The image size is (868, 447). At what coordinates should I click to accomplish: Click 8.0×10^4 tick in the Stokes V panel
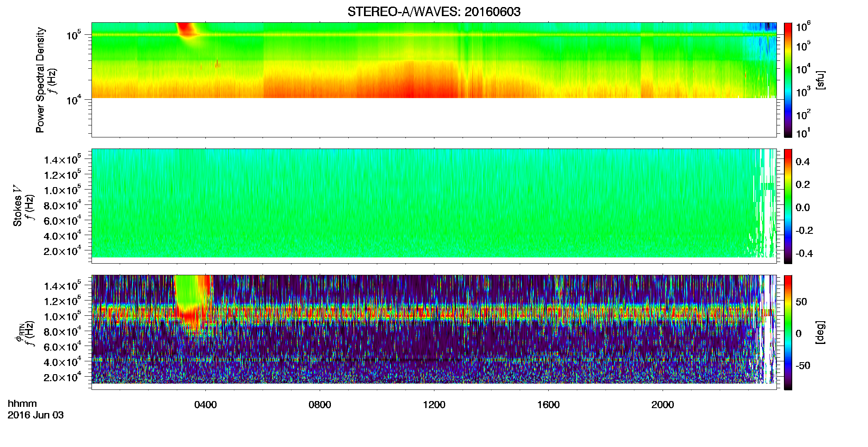pyautogui.click(x=63, y=205)
